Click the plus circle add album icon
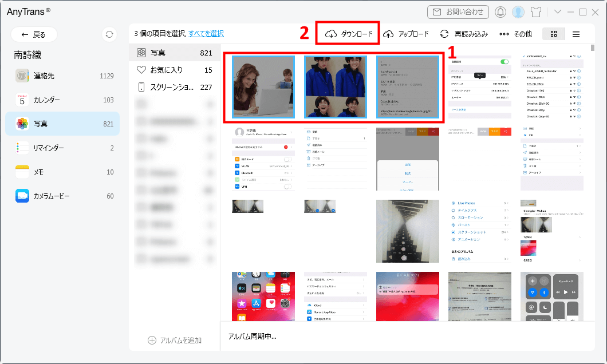The width and height of the screenshot is (607, 364). 152,341
